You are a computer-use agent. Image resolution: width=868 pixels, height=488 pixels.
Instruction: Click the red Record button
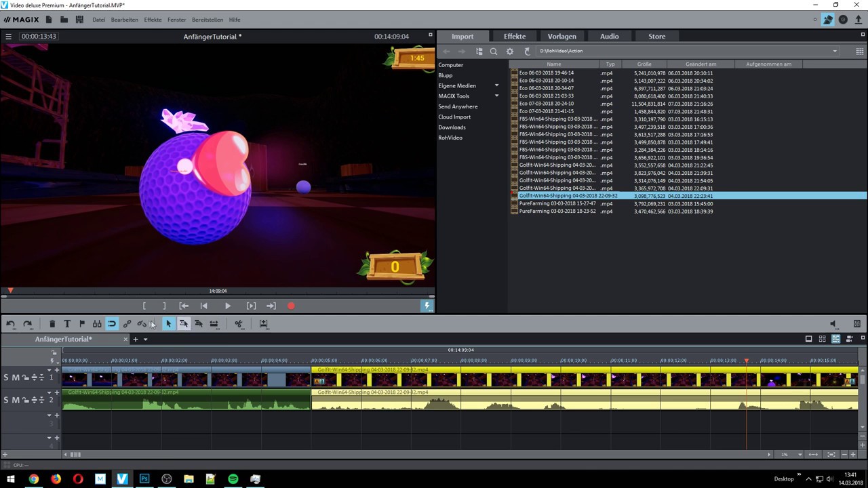291,306
